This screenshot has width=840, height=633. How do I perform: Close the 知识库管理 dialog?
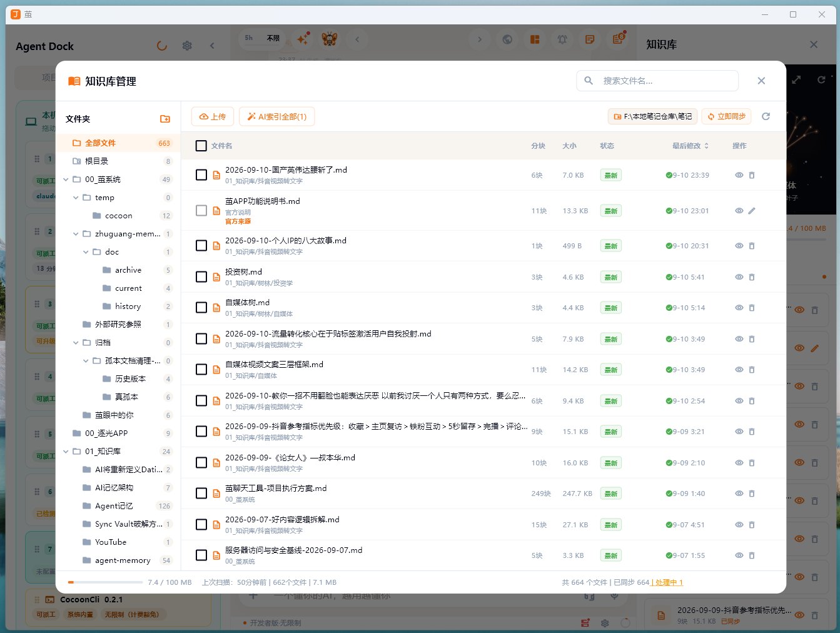tap(761, 81)
